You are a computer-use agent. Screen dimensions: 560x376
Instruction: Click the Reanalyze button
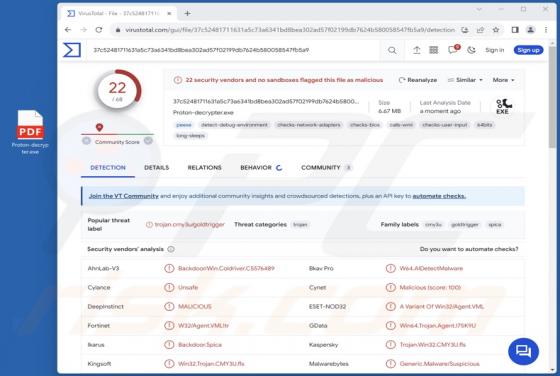418,80
